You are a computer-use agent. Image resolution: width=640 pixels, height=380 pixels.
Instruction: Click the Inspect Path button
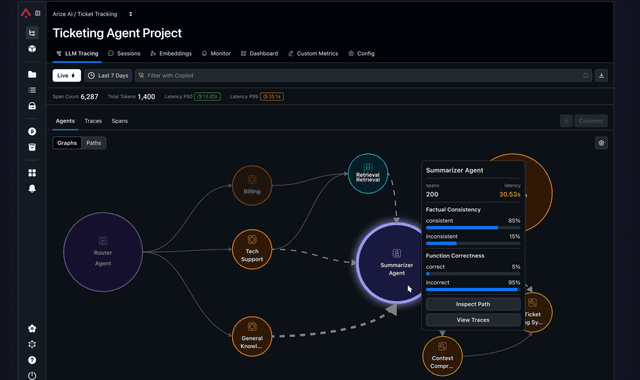[x=473, y=304]
